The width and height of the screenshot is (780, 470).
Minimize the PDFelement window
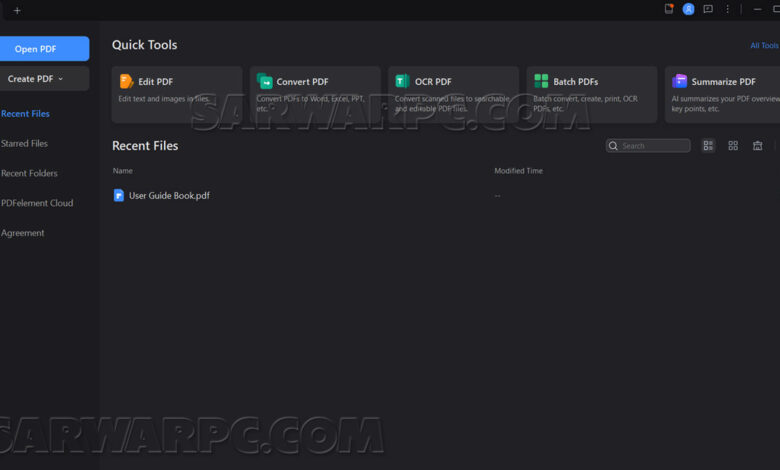[758, 9]
